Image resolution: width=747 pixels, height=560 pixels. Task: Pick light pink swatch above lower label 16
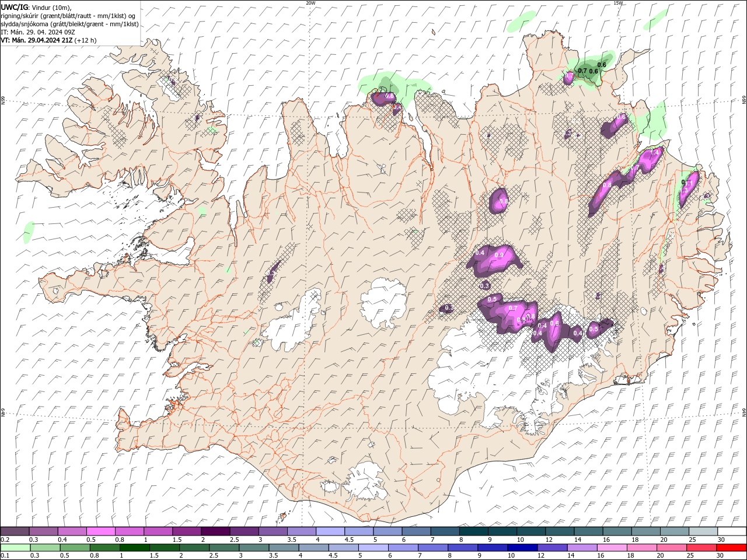[612, 548]
